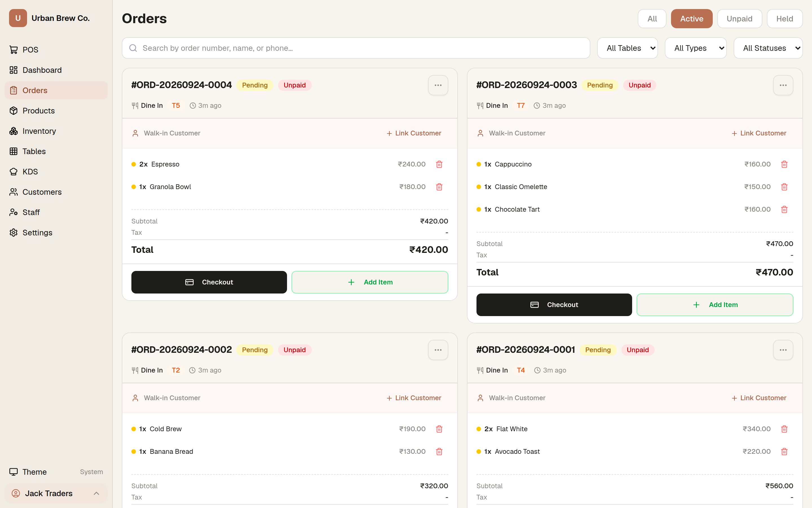Click the Tables grid icon in sidebar
812x508 pixels.
click(x=14, y=151)
